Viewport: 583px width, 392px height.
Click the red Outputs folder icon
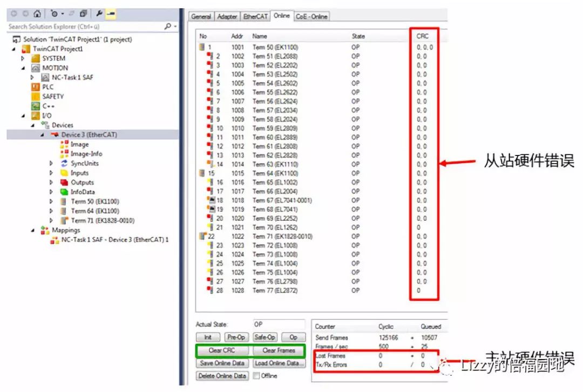[x=64, y=183]
